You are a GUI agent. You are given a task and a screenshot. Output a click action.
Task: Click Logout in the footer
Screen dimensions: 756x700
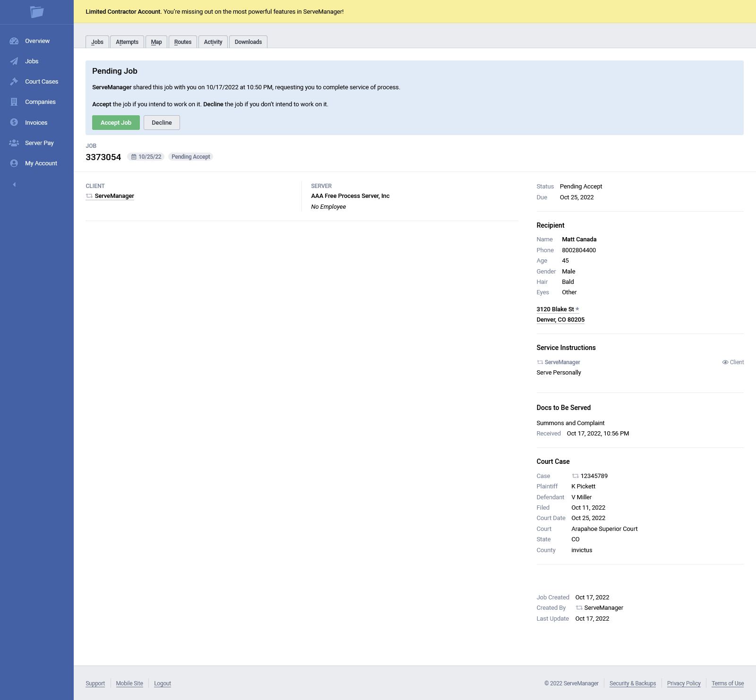coord(163,683)
